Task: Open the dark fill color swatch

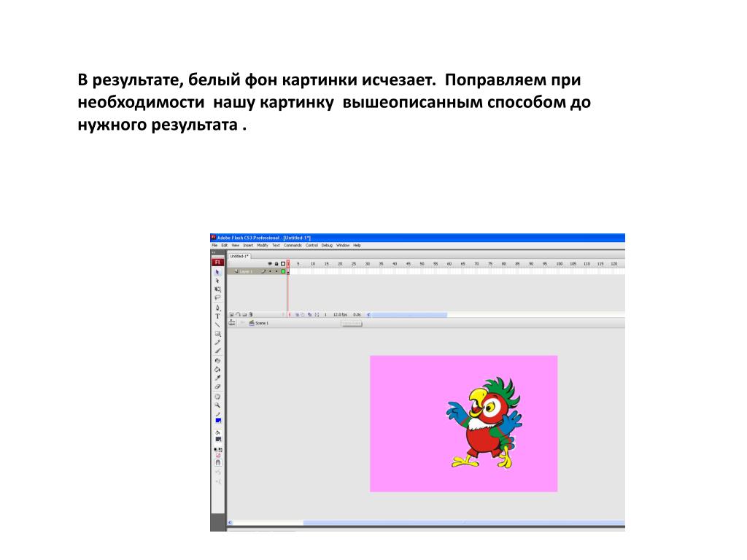Action: [218, 439]
